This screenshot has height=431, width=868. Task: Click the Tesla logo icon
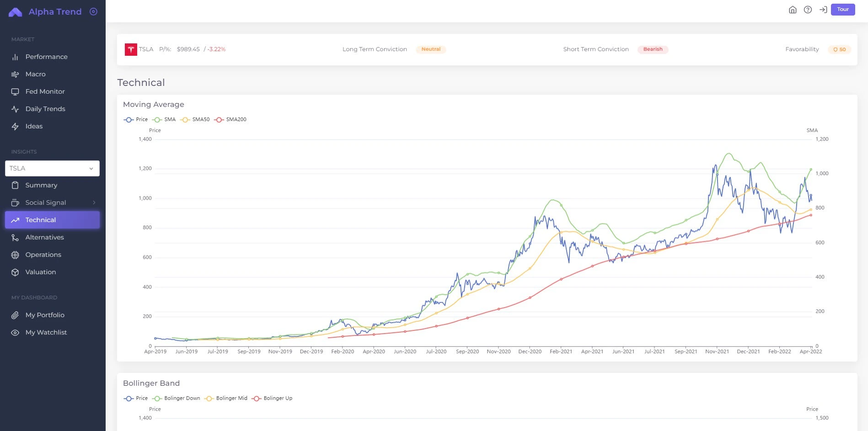131,49
